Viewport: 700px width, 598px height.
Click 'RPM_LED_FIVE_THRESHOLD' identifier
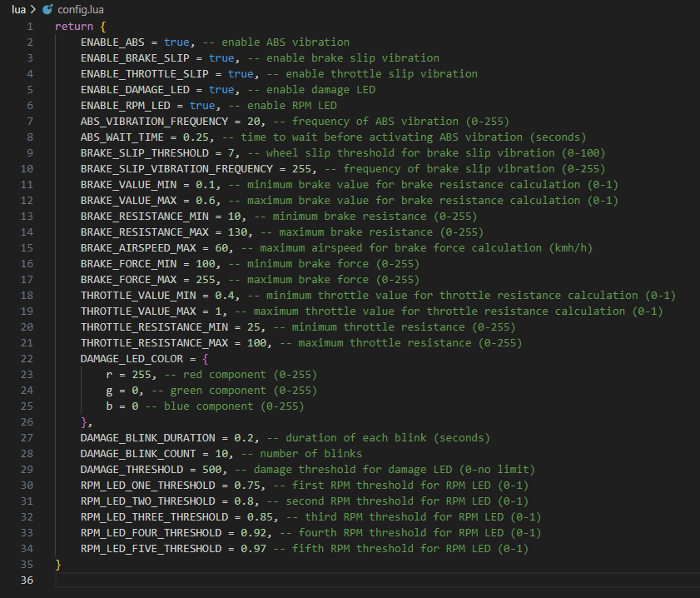[151, 549]
